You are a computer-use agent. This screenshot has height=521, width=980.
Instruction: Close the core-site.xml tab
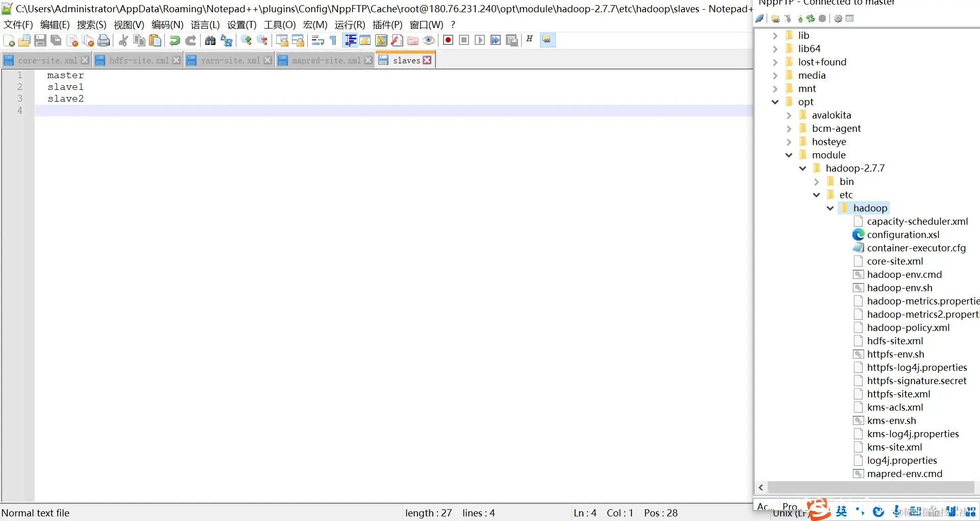point(85,60)
